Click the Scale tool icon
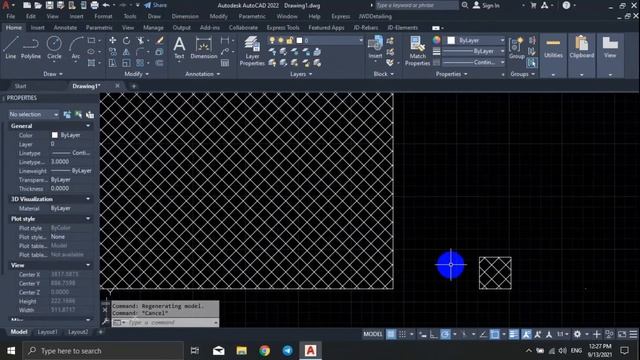Screen dimensions: 640x360 pos(126,63)
